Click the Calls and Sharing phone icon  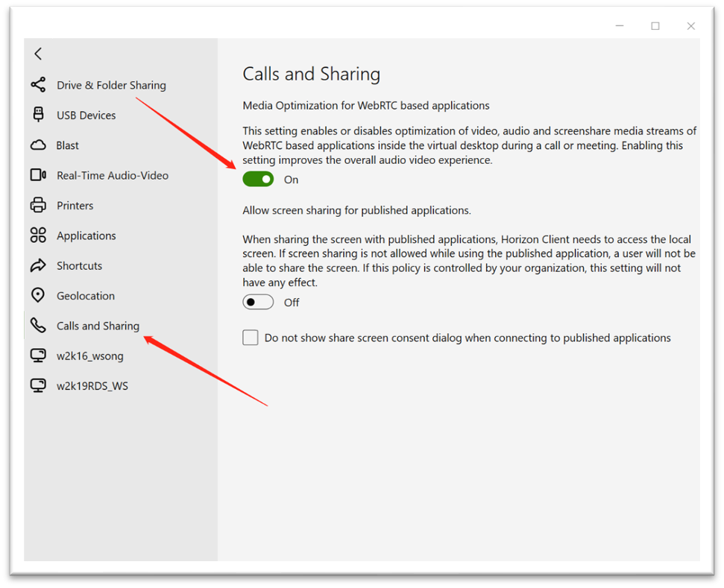click(38, 326)
